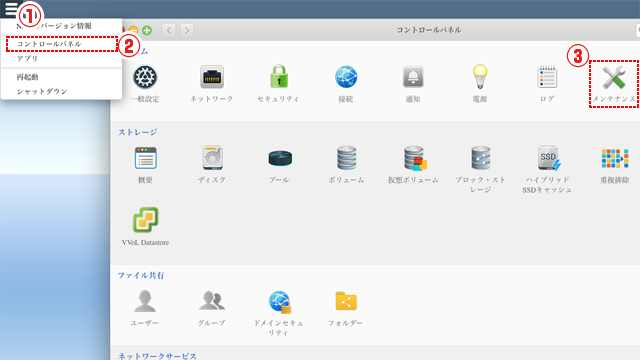This screenshot has width=640, height=360.
Task: Open the セキュリティ padlock icon
Action: coord(279,76)
